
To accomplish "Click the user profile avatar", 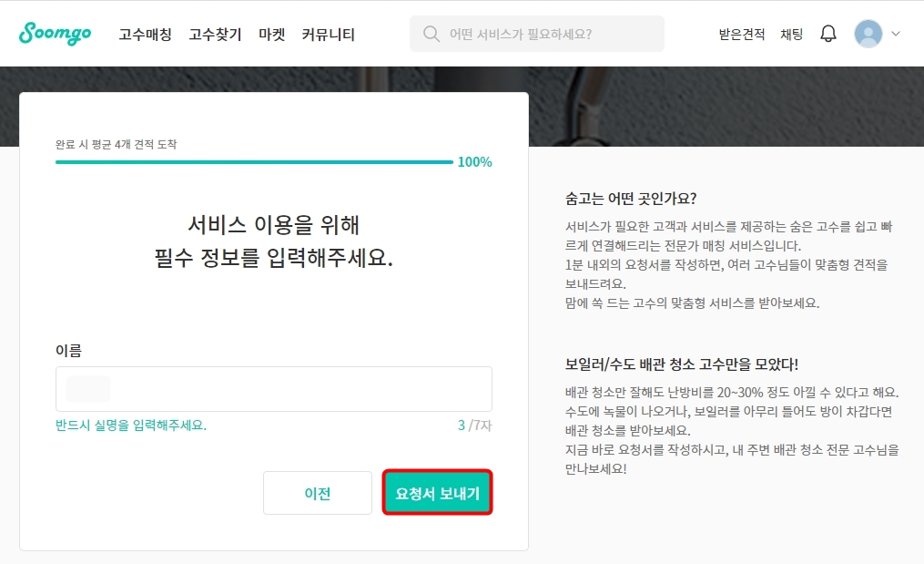I will click(868, 34).
